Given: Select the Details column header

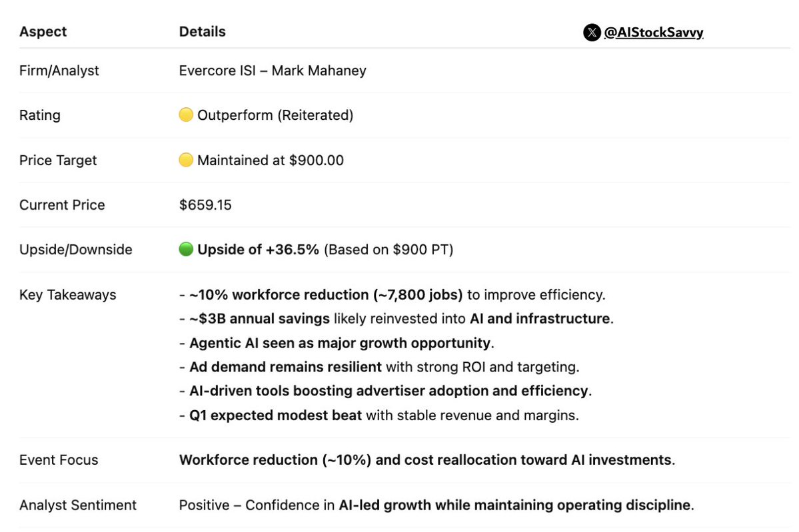Looking at the screenshot, I should click(203, 31).
